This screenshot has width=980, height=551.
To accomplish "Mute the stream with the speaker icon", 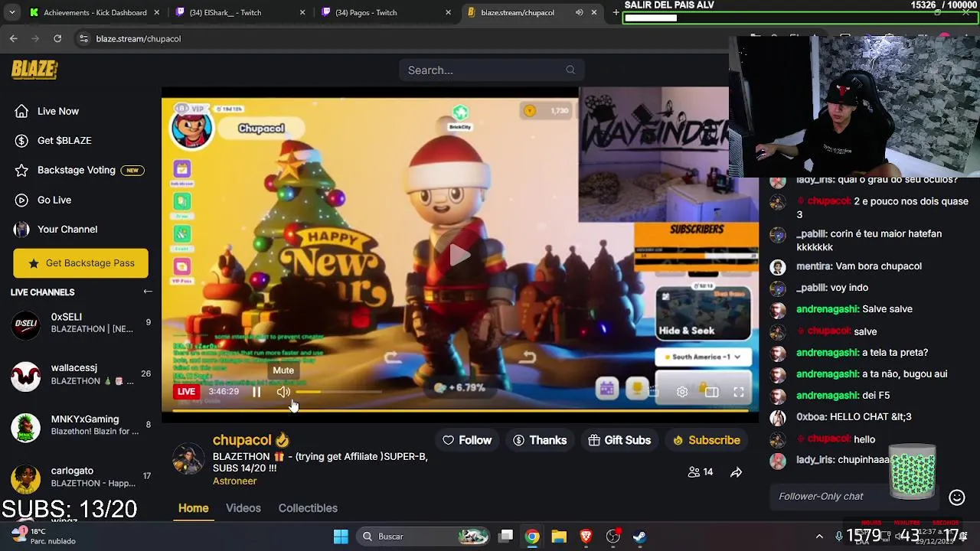I will 283,392.
